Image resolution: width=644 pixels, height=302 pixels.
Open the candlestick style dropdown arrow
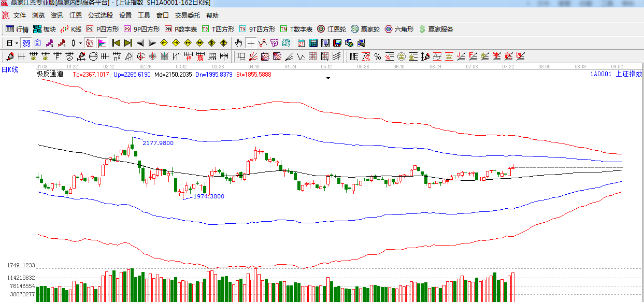click(80, 43)
